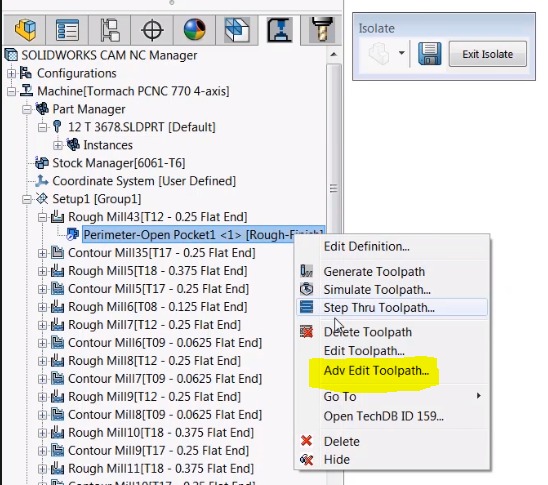Open the Go To submenu
548x485 pixels.
(392, 397)
